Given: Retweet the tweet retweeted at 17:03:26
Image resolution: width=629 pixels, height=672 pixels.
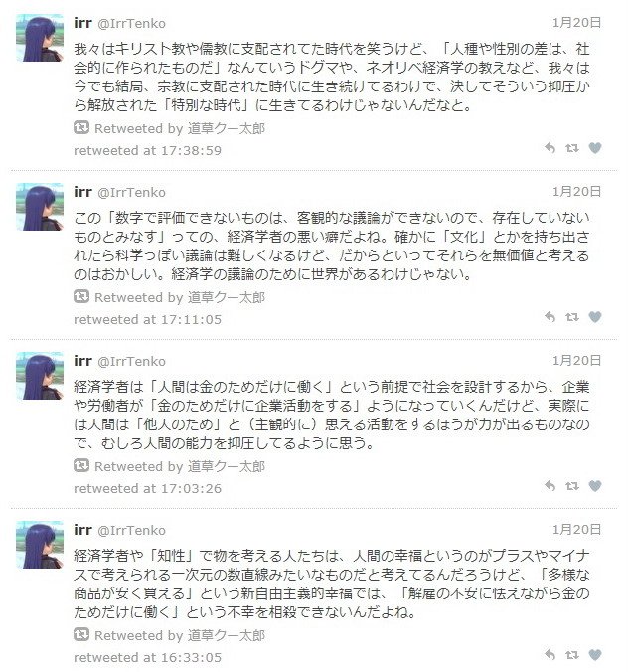Looking at the screenshot, I should 572,486.
